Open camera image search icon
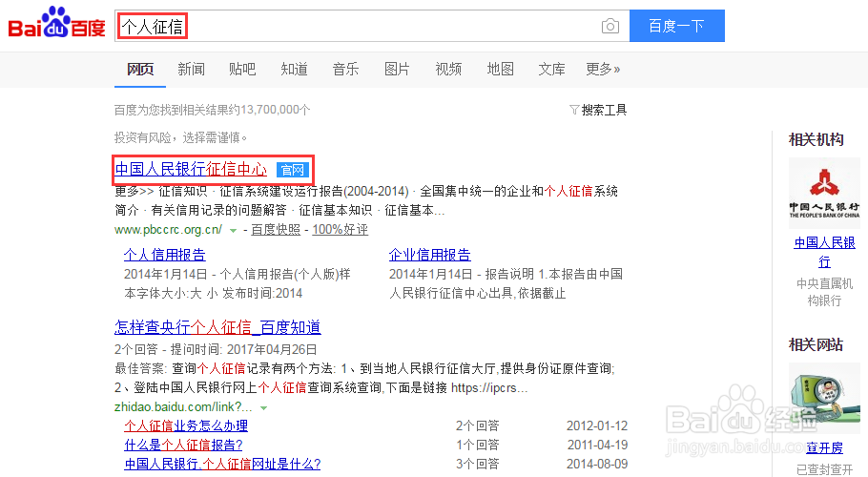The height and width of the screenshot is (477, 868). click(610, 26)
